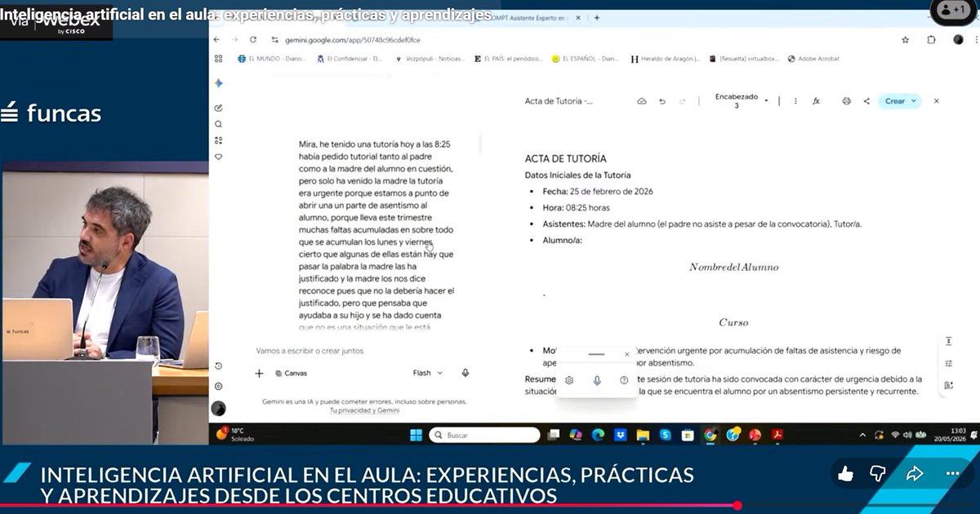This screenshot has width=980, height=514.
Task: Toggle the Canvas tool chip
Action: pos(292,373)
